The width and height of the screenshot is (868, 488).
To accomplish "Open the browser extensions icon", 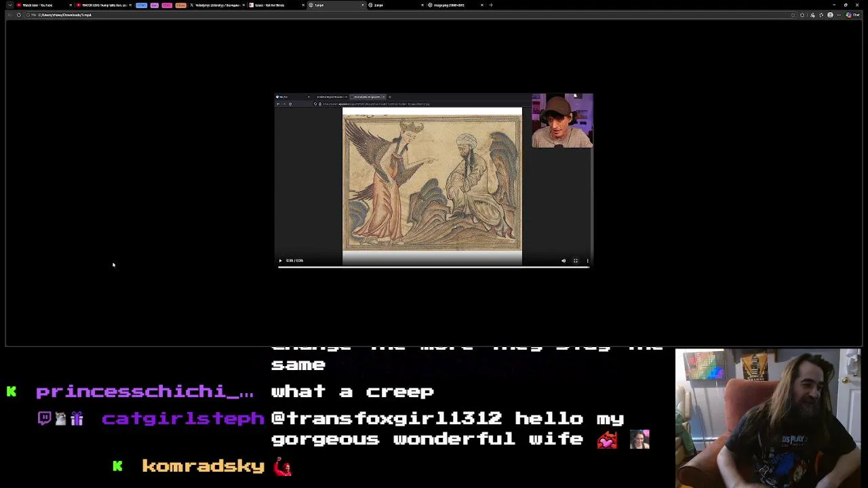I will pos(802,15).
